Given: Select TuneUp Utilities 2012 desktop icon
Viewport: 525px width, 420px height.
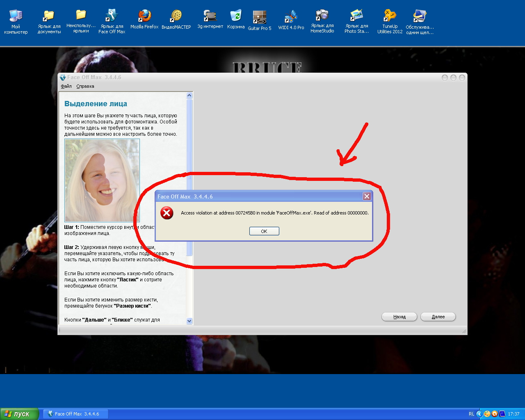Looking at the screenshot, I should (390, 21).
